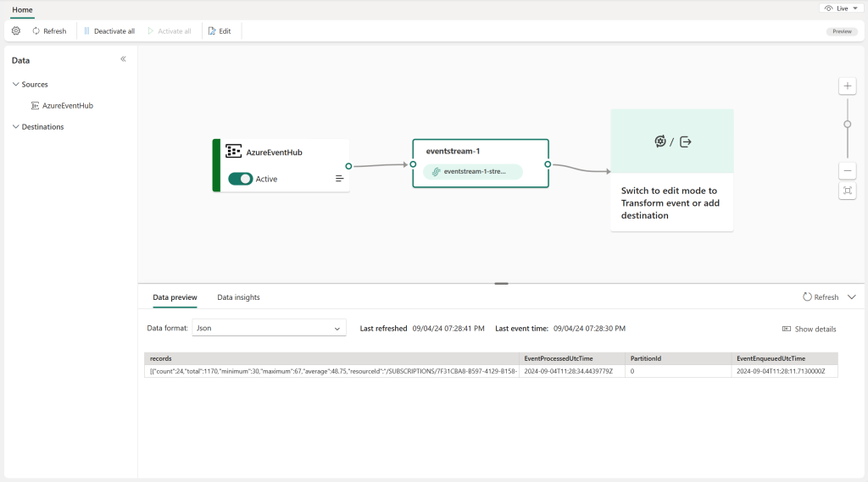Open the settings gear in toolbar
This screenshot has width=868, height=482.
pyautogui.click(x=16, y=31)
